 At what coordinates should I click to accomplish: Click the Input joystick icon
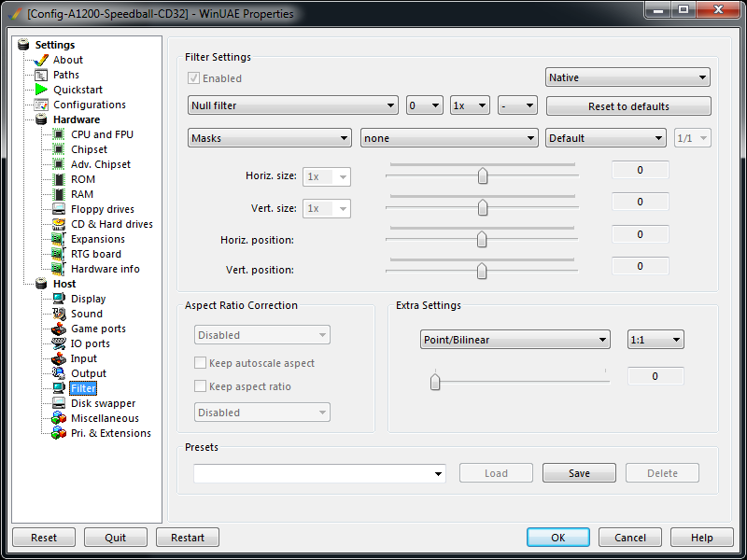click(59, 358)
